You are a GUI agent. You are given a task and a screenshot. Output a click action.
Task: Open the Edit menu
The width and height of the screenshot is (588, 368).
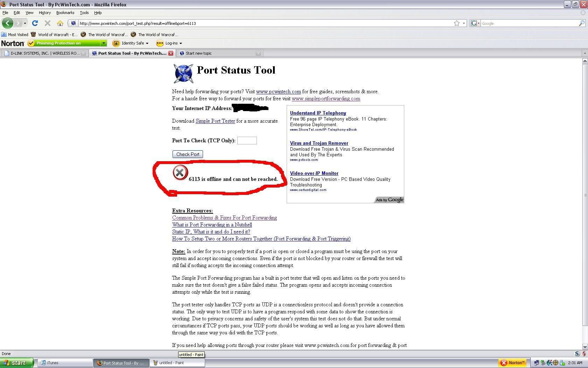coord(17,13)
